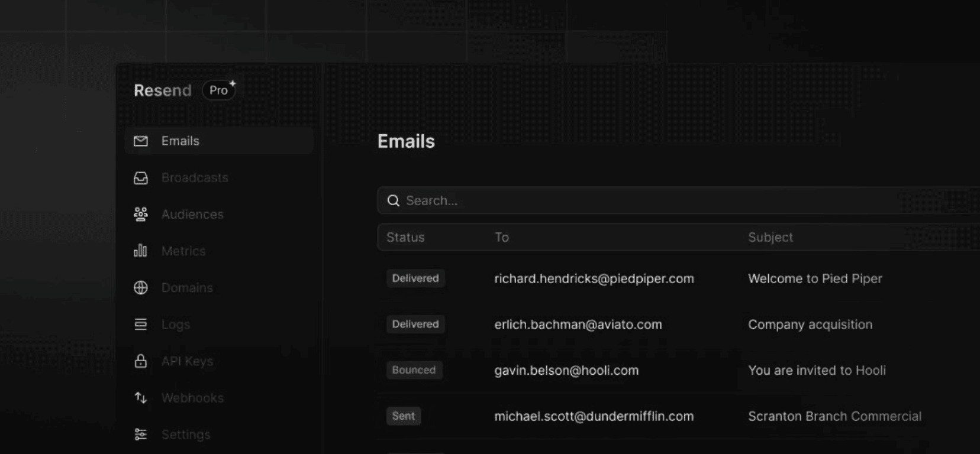Sort by the Subject column header

771,237
